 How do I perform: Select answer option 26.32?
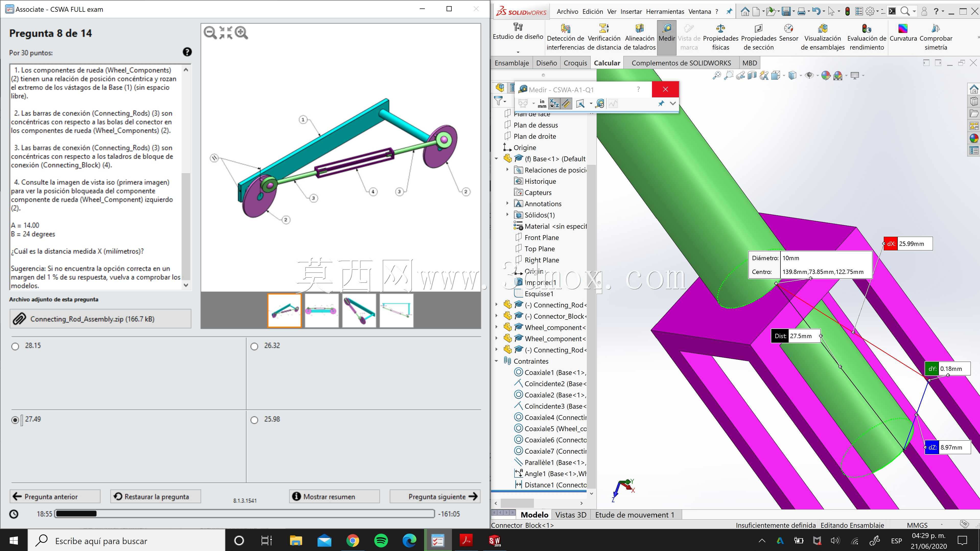point(254,346)
